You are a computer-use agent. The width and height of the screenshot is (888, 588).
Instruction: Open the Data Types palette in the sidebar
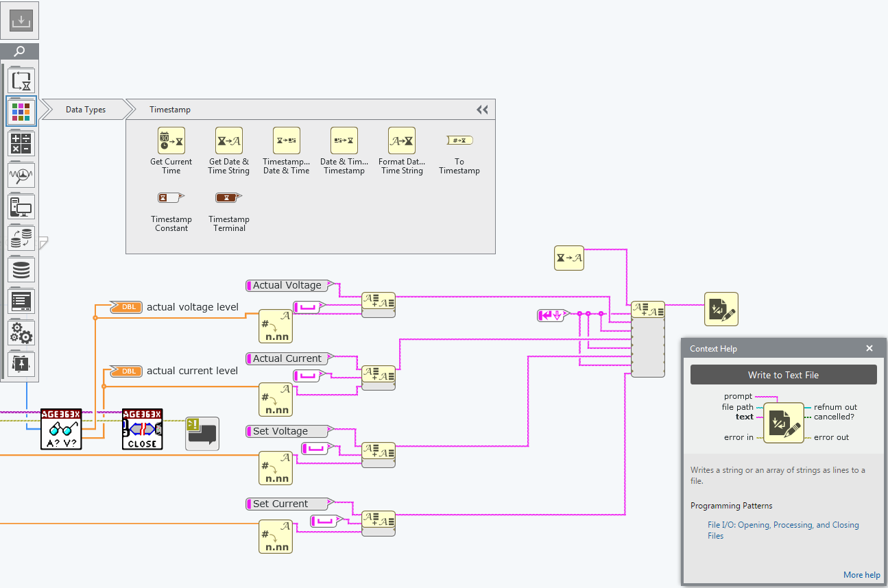(21, 111)
